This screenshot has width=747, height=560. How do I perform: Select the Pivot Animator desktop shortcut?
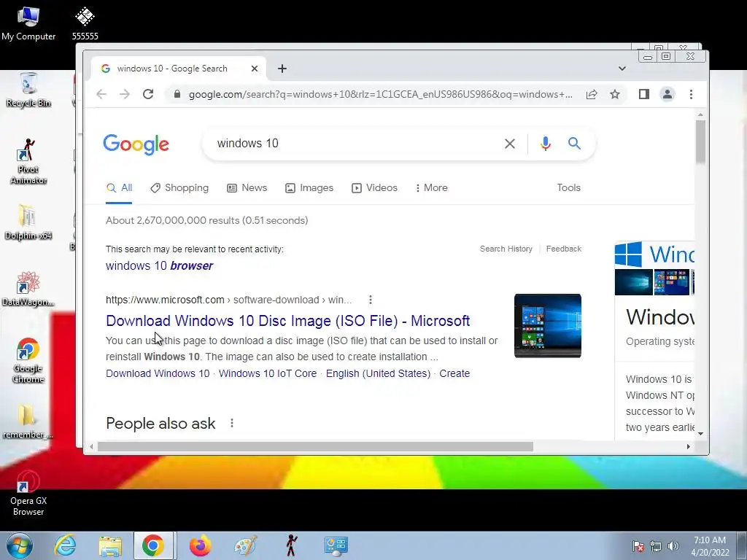(x=28, y=162)
